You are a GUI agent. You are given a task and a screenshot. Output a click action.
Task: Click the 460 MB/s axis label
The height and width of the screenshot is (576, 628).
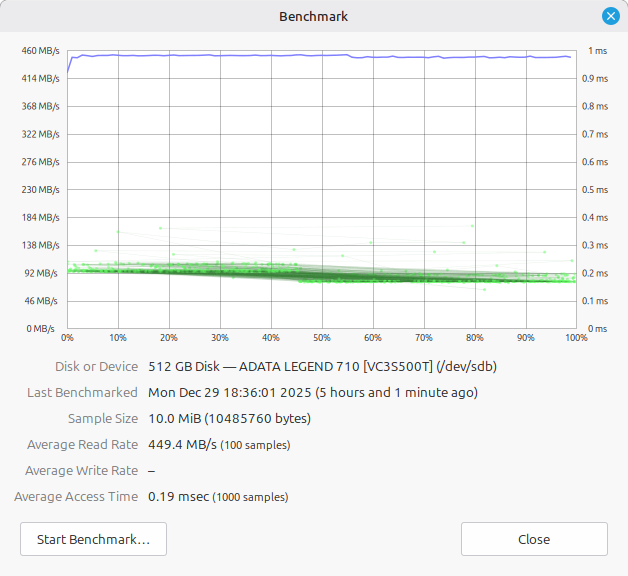[41, 50]
